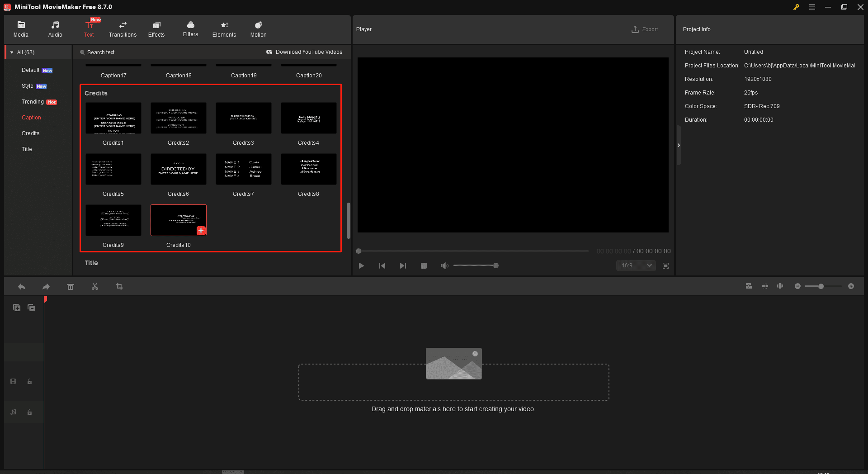Viewport: 868px width, 474px height.
Task: Remove a track from timeline
Action: click(31, 308)
